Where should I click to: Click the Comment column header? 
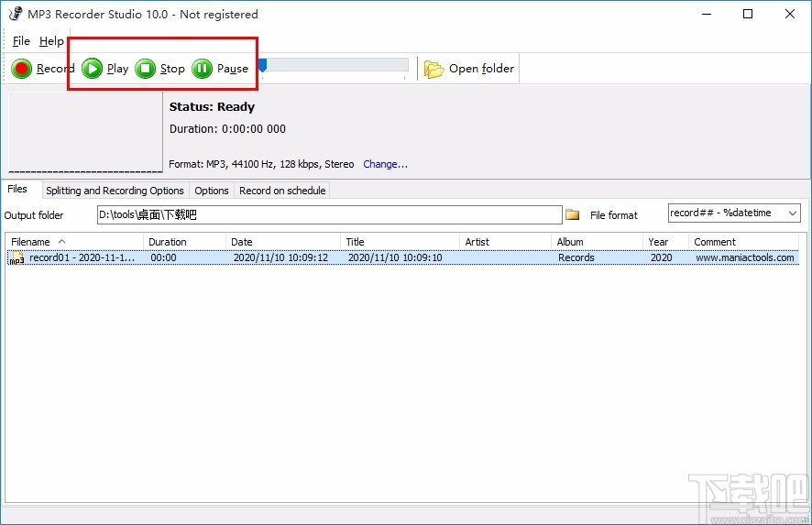click(743, 242)
